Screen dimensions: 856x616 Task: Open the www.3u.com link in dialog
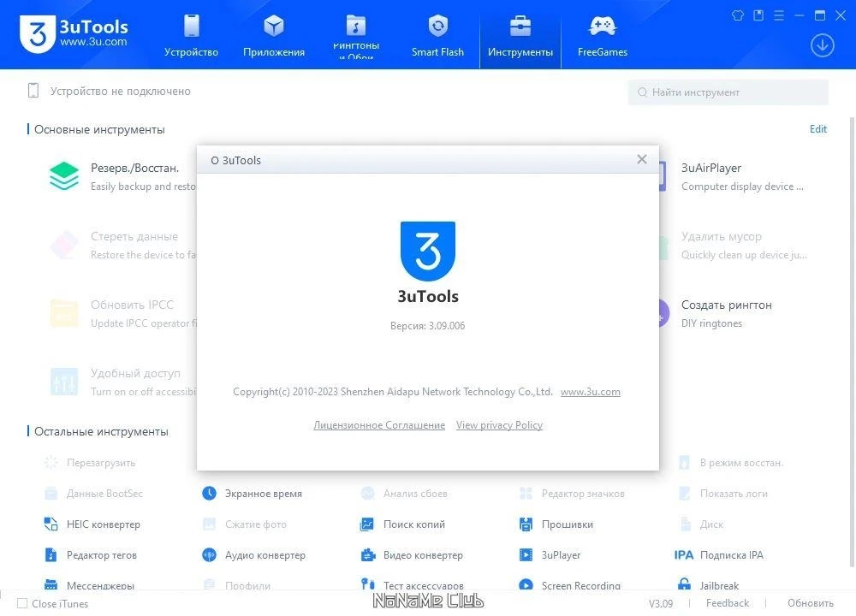[590, 392]
